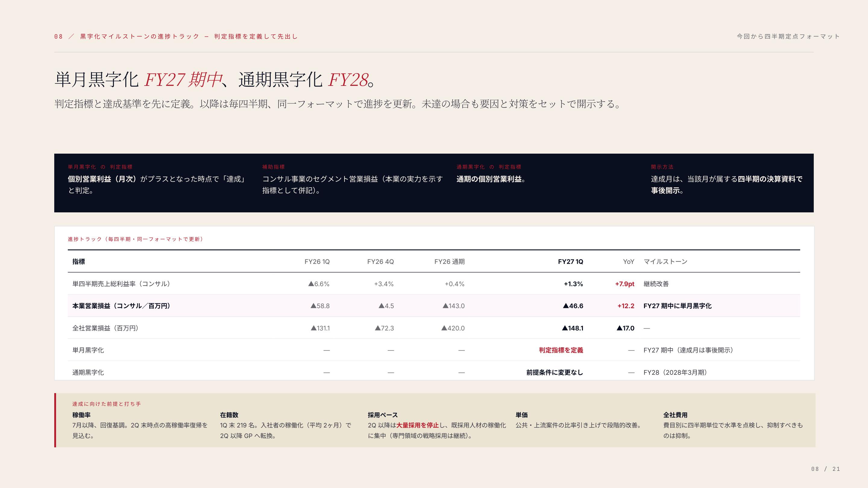Click the red phrase '大量採用を停止'
This screenshot has height=488, width=868.
tap(417, 425)
